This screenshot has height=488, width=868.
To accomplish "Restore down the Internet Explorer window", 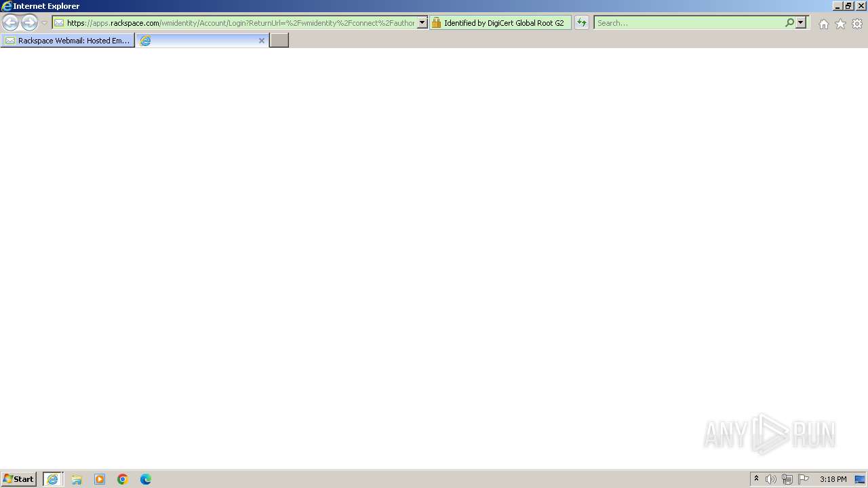I will point(848,5).
